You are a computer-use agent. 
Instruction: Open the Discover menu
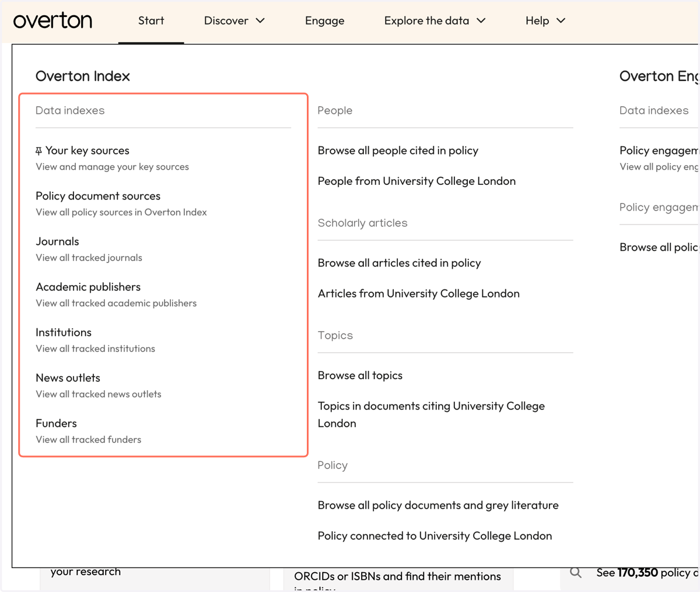click(x=234, y=20)
